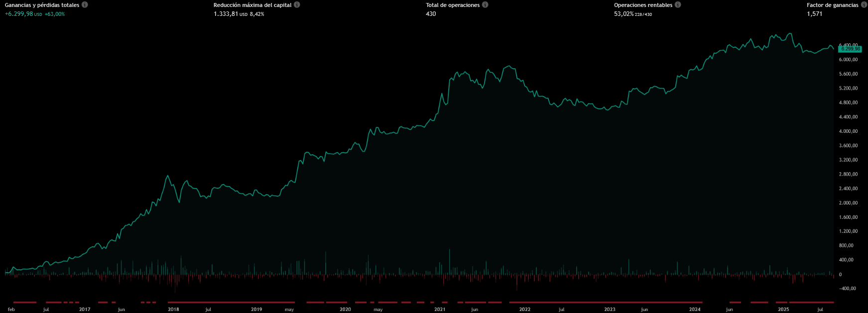
Task: Click the green 6.299,98 current value badge
Action: (850, 49)
